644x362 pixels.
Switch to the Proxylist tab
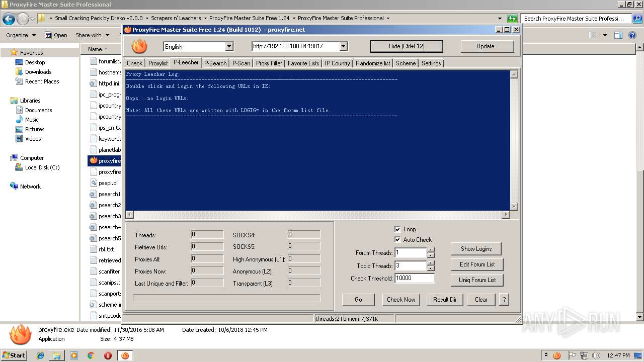coord(158,63)
